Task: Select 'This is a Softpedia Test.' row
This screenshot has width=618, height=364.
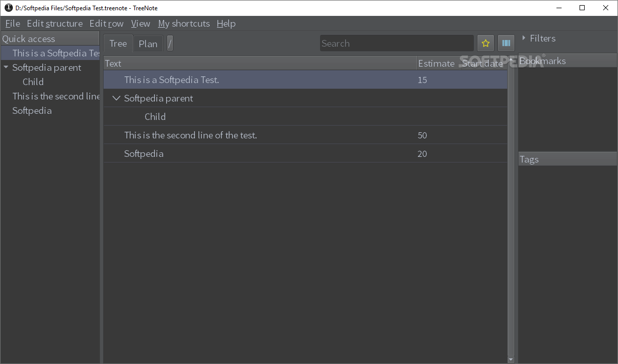Action: coord(306,80)
